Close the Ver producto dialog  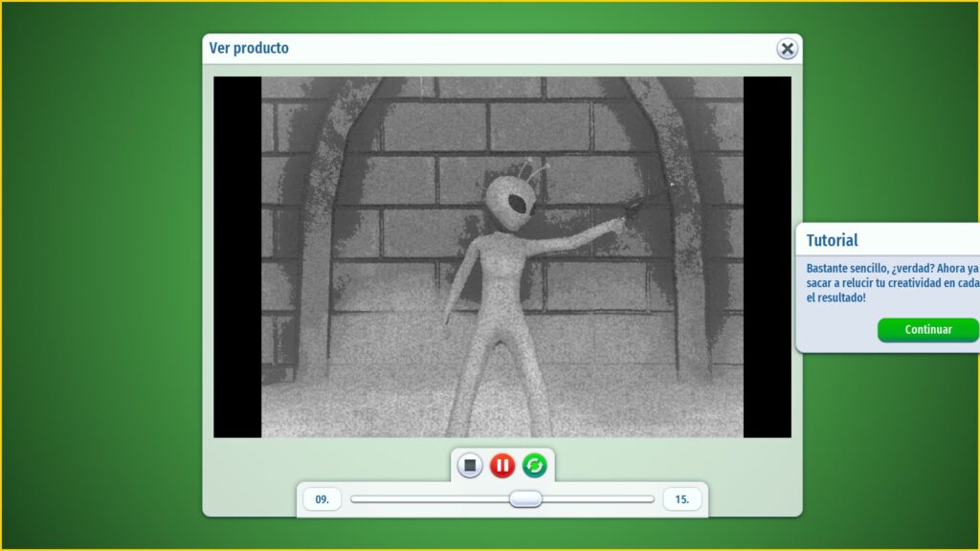tap(788, 49)
